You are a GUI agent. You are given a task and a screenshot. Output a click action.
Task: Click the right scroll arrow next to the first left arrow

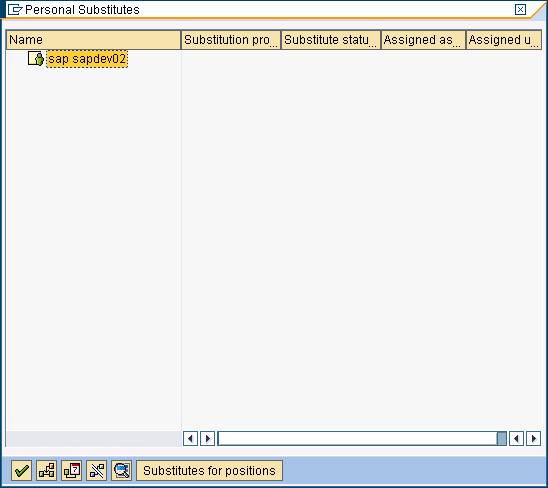208,438
